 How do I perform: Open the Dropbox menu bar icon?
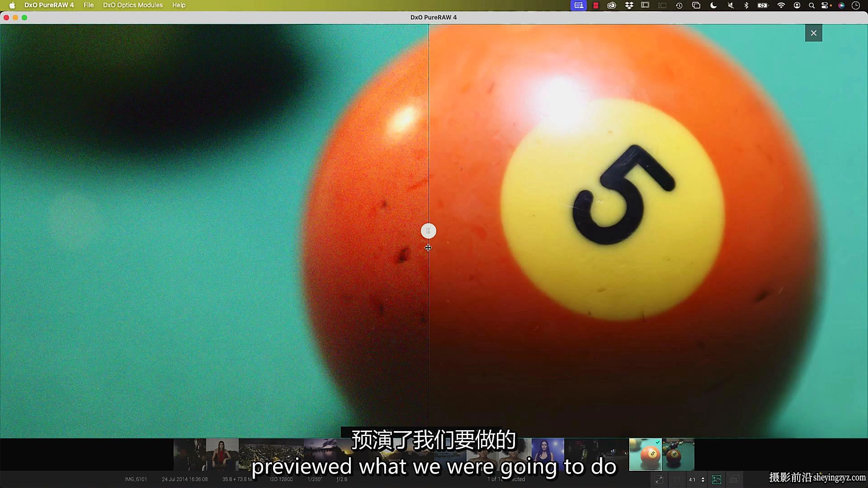point(629,5)
